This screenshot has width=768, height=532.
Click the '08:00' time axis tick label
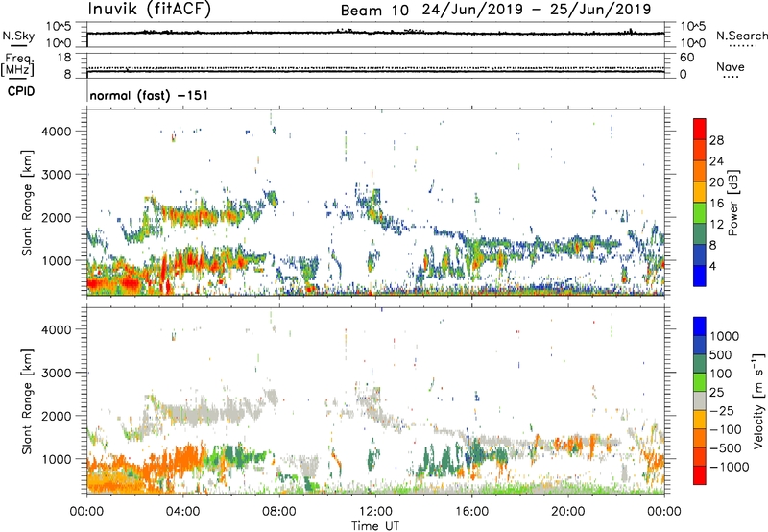click(x=278, y=512)
